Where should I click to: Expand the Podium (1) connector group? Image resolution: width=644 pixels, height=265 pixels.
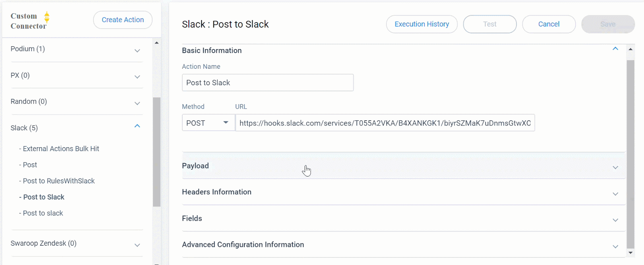137,51
